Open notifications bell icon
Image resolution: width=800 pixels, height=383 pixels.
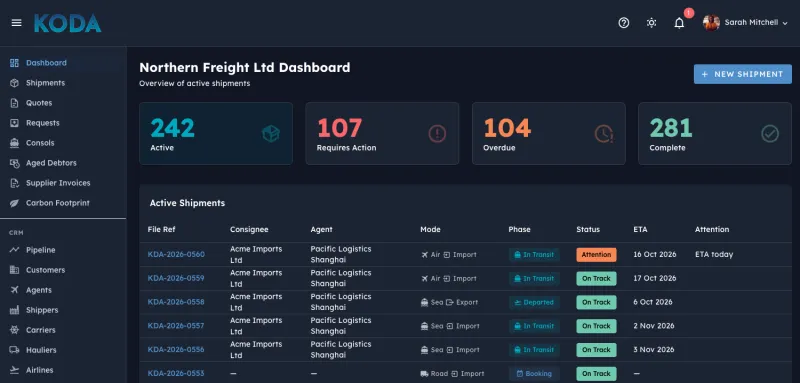pyautogui.click(x=679, y=23)
